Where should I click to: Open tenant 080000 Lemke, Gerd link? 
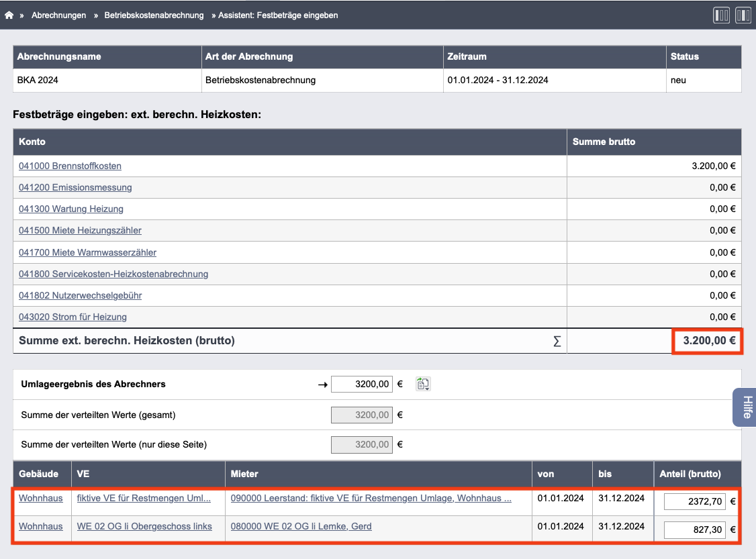tap(301, 526)
